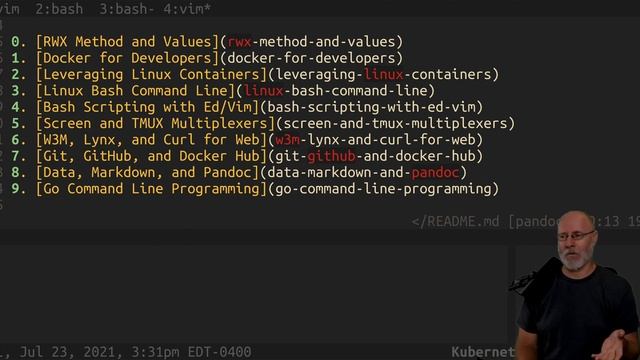
Task: Click link text [Git, GitHub, and Docker Hub]
Action: [x=151, y=156]
